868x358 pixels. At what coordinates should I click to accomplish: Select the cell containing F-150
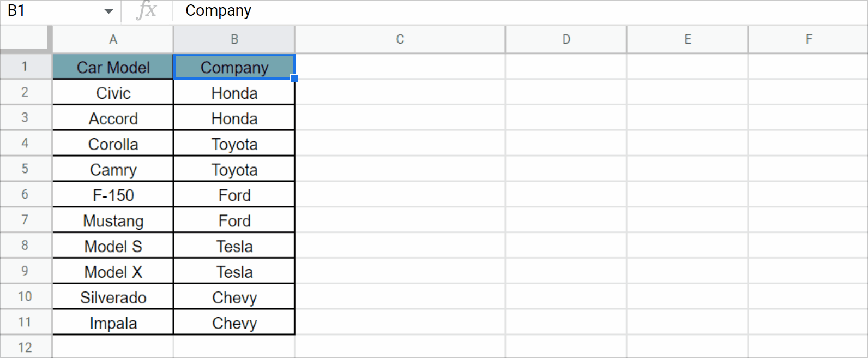(x=113, y=195)
